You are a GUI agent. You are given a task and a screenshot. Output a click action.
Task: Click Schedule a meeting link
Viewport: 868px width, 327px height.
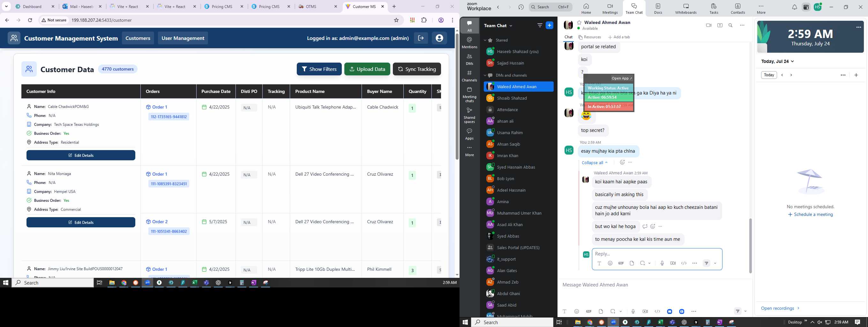tap(810, 214)
